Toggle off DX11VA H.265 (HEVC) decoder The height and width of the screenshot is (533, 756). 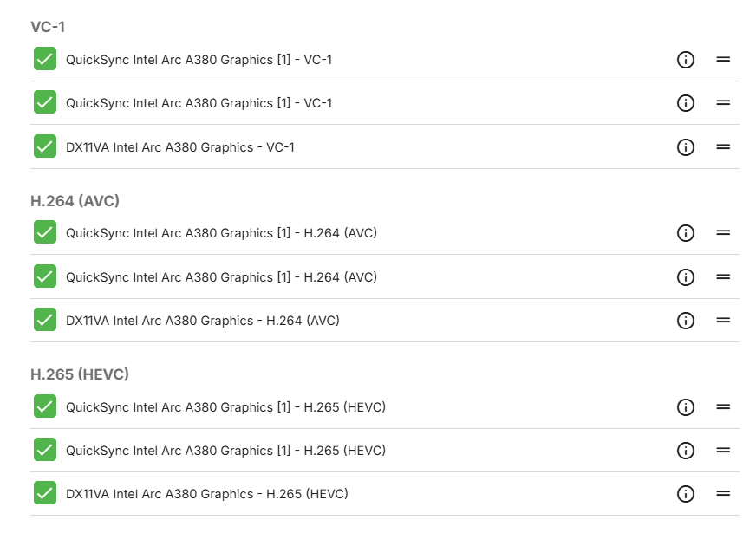(45, 493)
